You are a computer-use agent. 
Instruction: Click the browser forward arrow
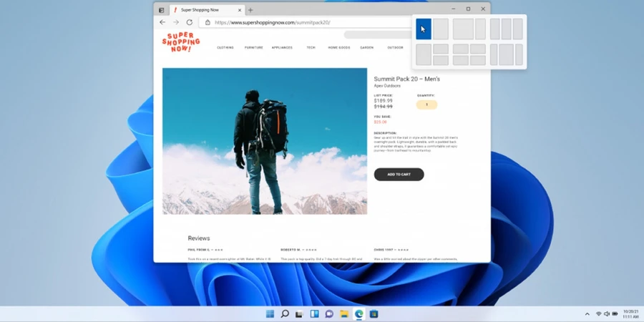point(176,22)
